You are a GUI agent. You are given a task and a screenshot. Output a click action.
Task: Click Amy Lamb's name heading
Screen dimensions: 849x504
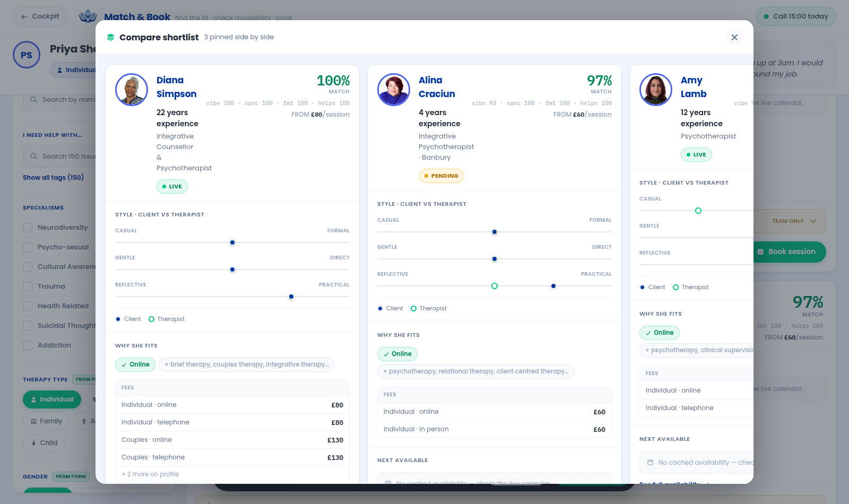694,87
